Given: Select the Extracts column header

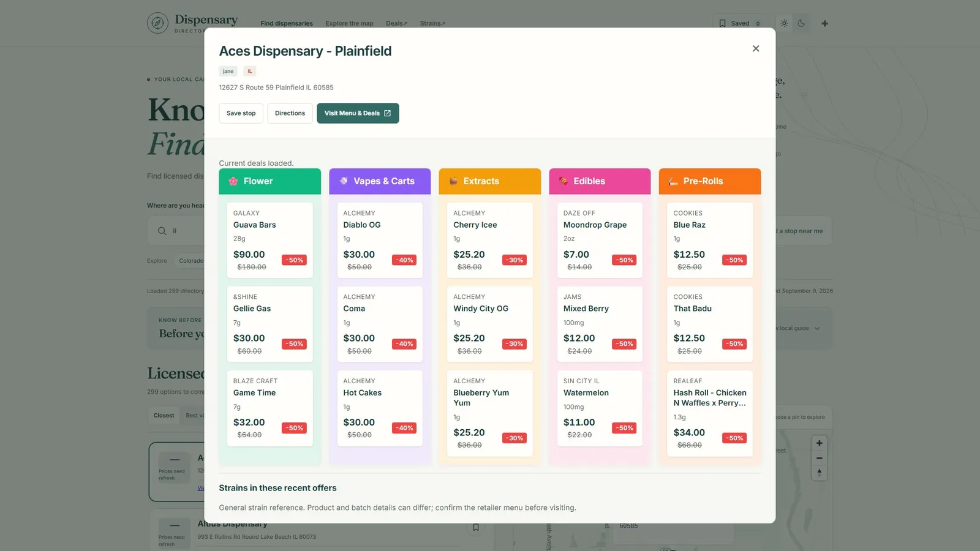Looking at the screenshot, I should [x=490, y=181].
